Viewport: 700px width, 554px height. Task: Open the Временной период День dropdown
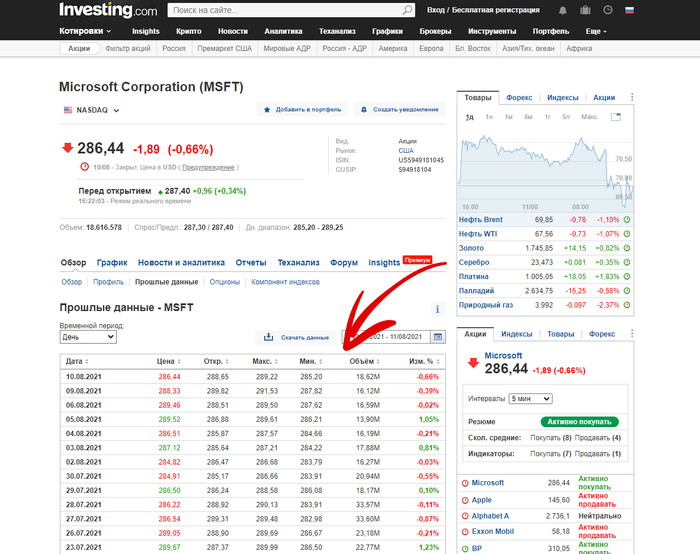(x=88, y=337)
